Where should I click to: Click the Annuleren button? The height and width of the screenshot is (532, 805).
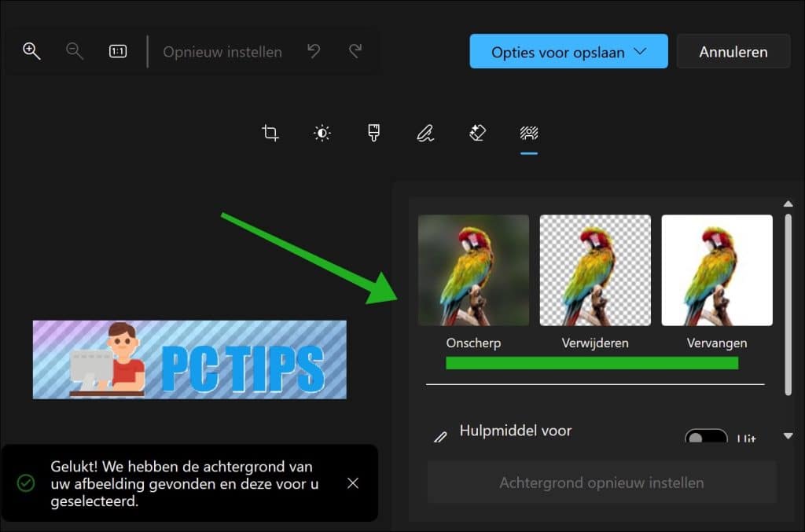coord(733,51)
